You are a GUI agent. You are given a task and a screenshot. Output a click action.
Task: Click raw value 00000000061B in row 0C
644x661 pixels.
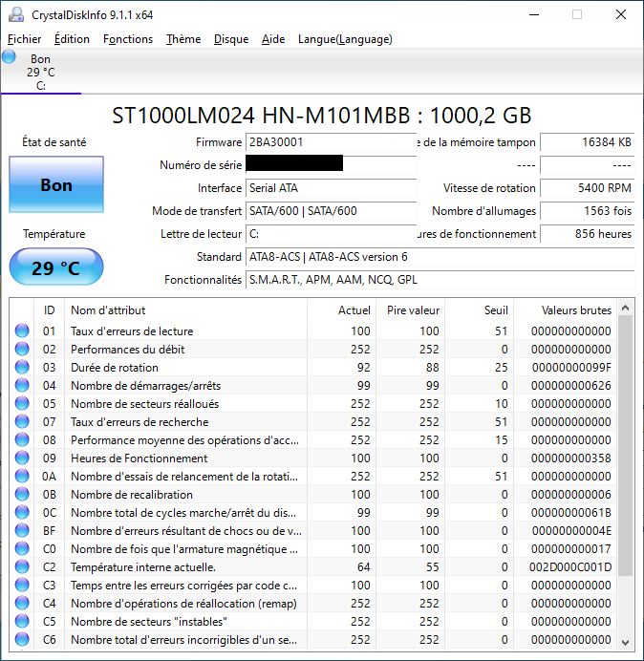pyautogui.click(x=571, y=513)
